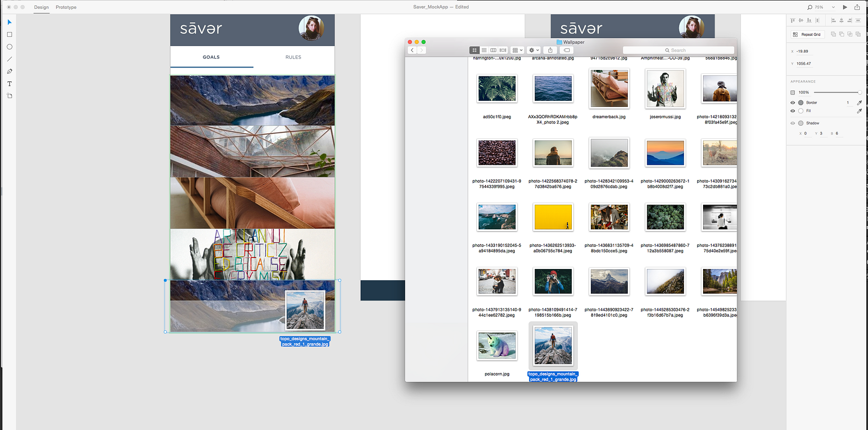Open the Shadow color swatch
The height and width of the screenshot is (430, 868).
click(x=801, y=123)
